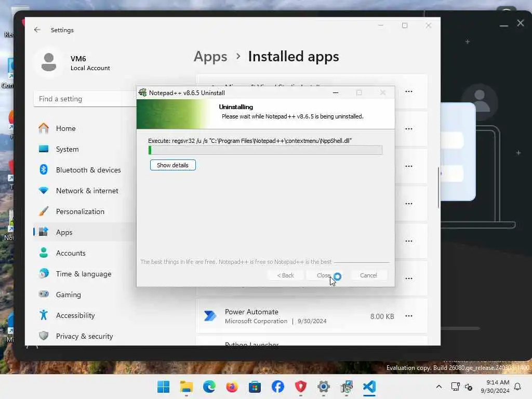The width and height of the screenshot is (532, 399).
Task: Launch Microsoft Edge from the taskbar
Action: [x=209, y=387]
